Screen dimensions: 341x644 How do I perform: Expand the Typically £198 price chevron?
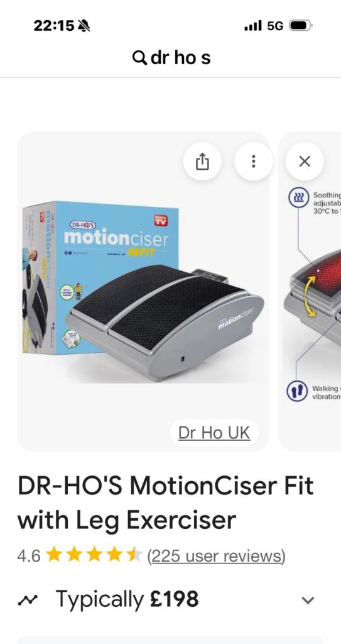pos(308,600)
